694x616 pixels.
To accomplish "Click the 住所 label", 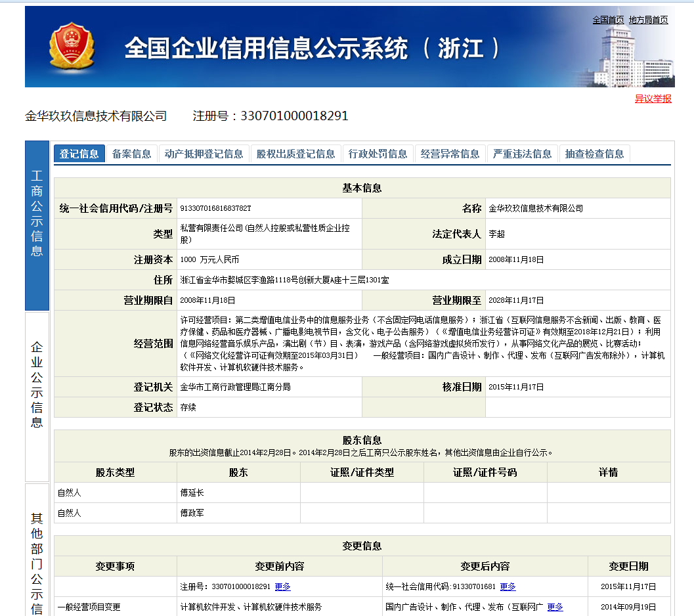I will point(163,280).
